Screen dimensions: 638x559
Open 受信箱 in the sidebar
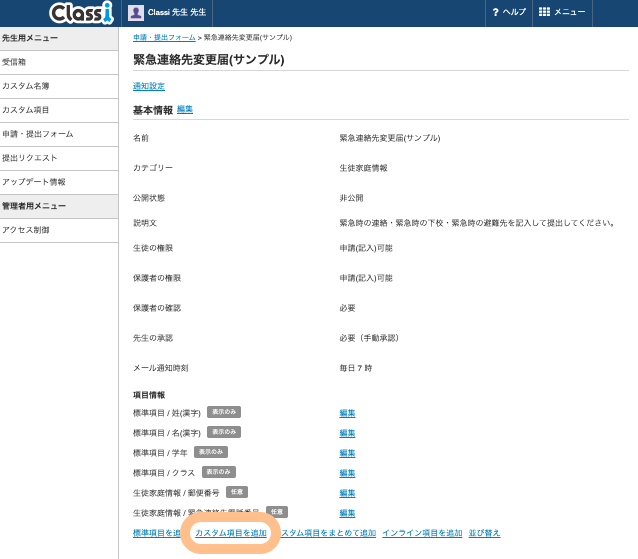click(x=15, y=62)
